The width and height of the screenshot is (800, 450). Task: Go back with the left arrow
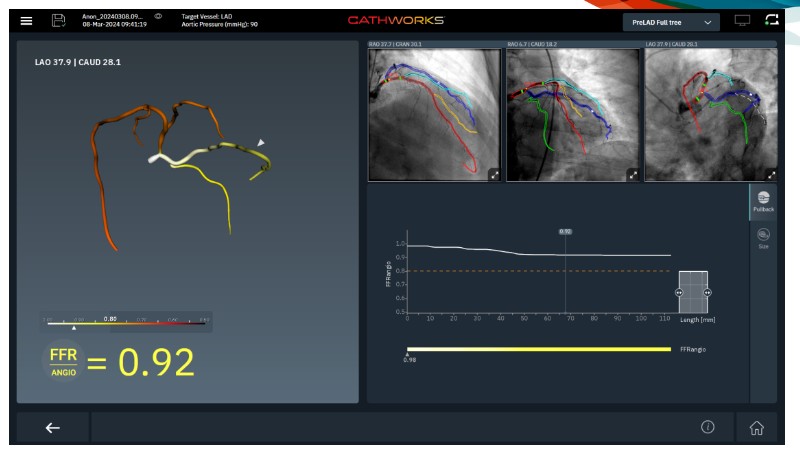coord(52,428)
